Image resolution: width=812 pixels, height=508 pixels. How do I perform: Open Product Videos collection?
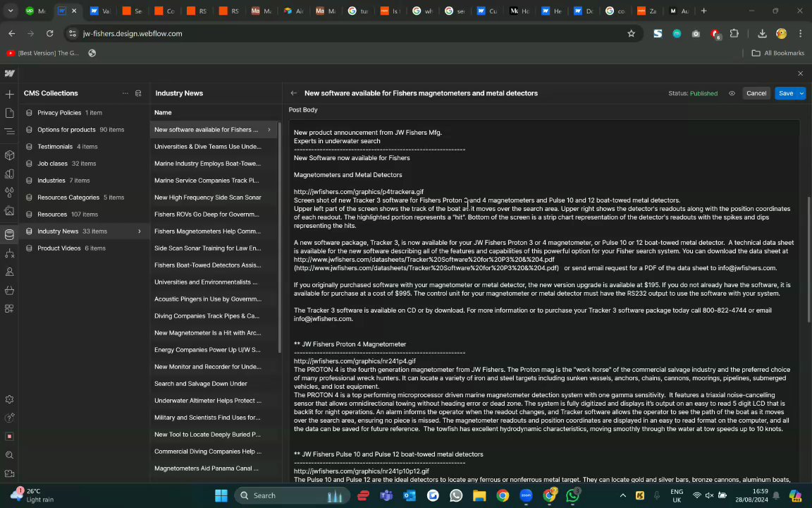[85, 248]
